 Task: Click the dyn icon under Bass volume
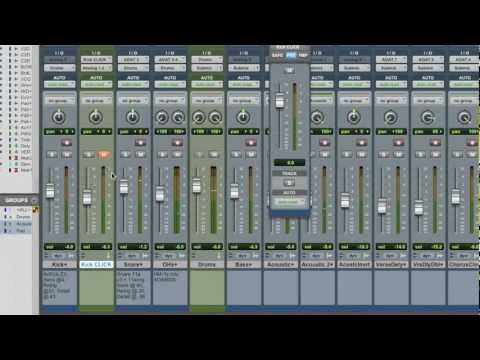point(243,256)
